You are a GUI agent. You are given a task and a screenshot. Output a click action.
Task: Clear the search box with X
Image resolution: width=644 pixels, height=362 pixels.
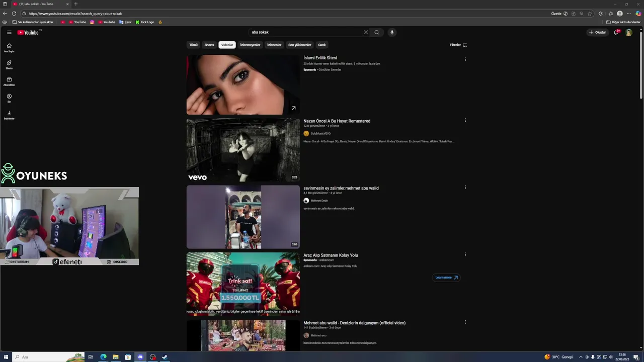pyautogui.click(x=366, y=32)
